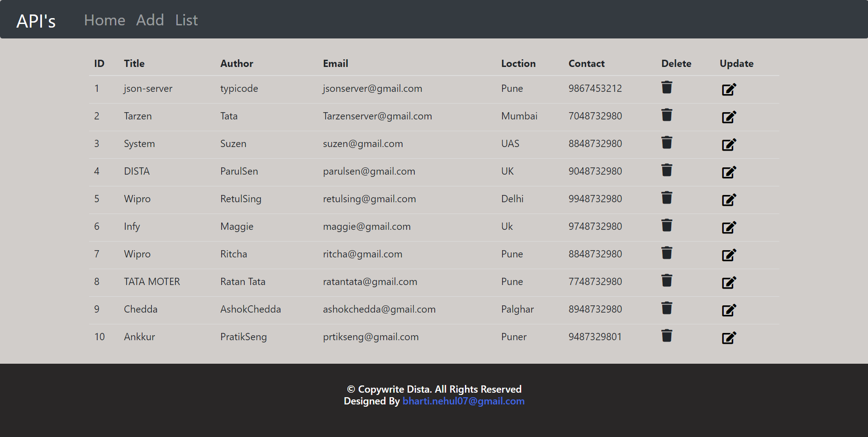Click the API's brand logo
Screen dimensions: 868x437
(x=36, y=21)
